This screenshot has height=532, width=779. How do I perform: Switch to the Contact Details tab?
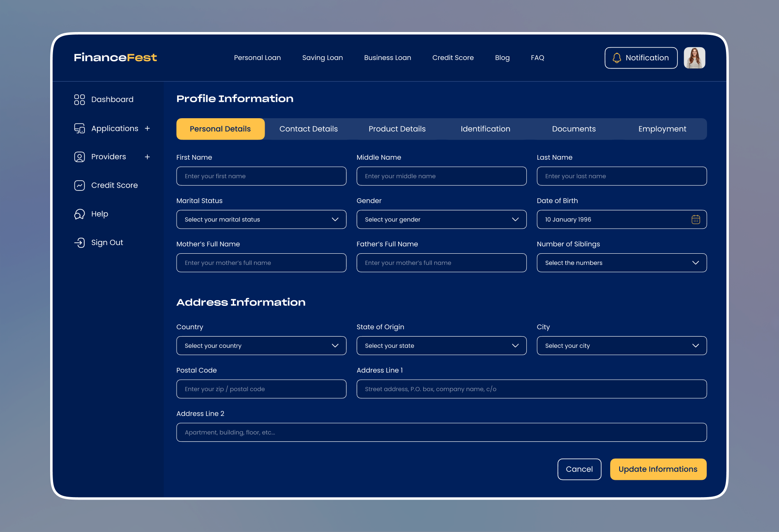click(309, 129)
